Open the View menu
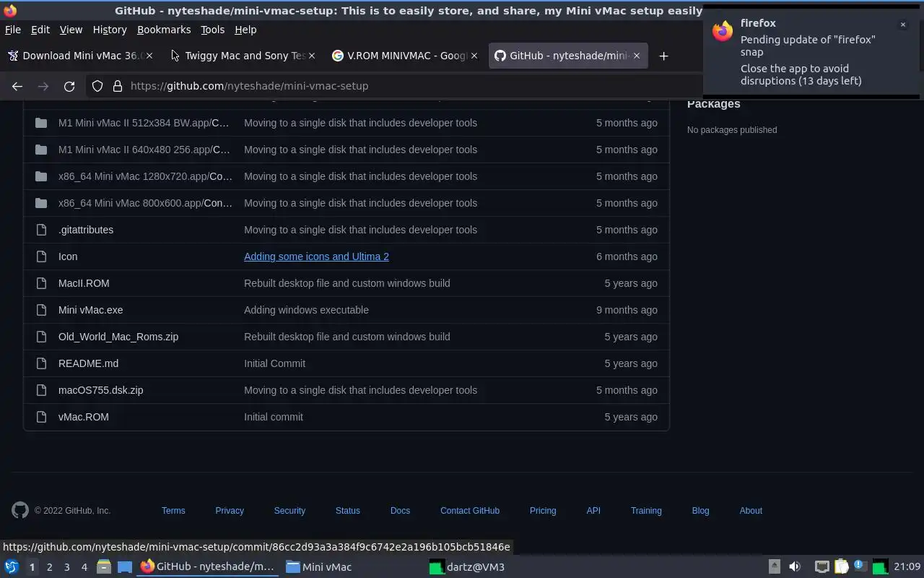Viewport: 924px width, 578px height. (71, 30)
